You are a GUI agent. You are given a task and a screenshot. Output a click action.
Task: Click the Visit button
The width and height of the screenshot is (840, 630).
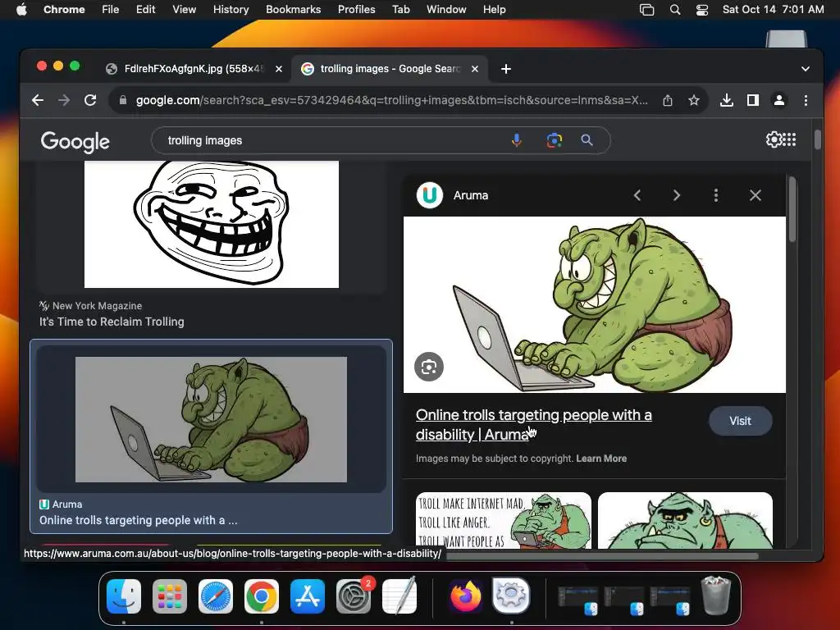point(741,421)
